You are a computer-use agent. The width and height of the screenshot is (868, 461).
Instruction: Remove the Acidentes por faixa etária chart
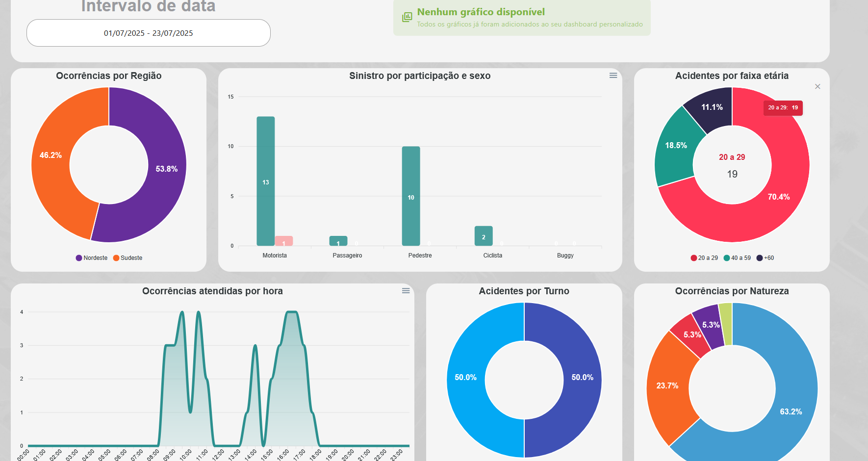(817, 87)
